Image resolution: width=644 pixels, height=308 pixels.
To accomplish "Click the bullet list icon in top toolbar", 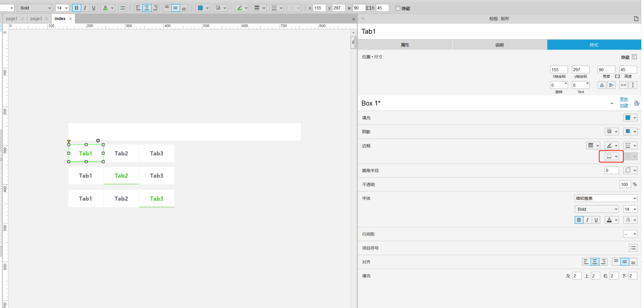I will [122, 8].
